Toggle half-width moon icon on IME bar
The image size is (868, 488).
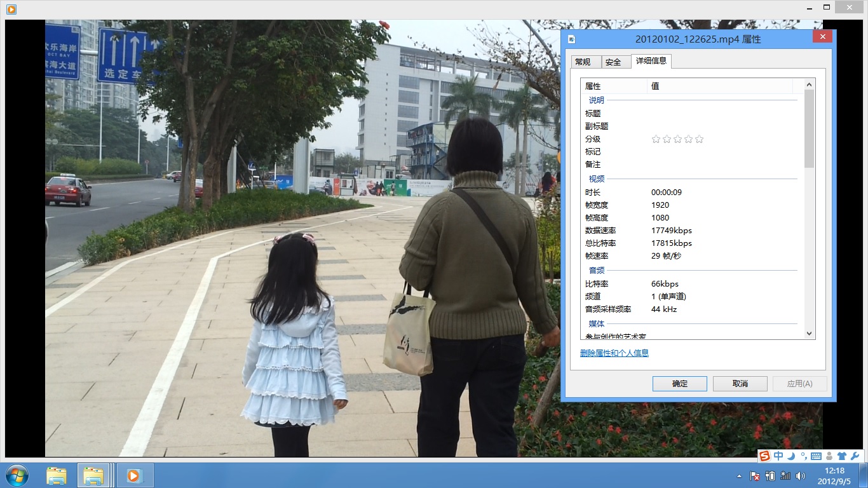click(792, 456)
